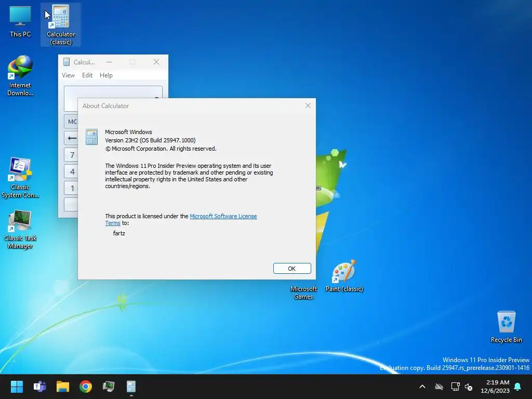Open File Explorer from taskbar
532x399 pixels.
click(63, 387)
